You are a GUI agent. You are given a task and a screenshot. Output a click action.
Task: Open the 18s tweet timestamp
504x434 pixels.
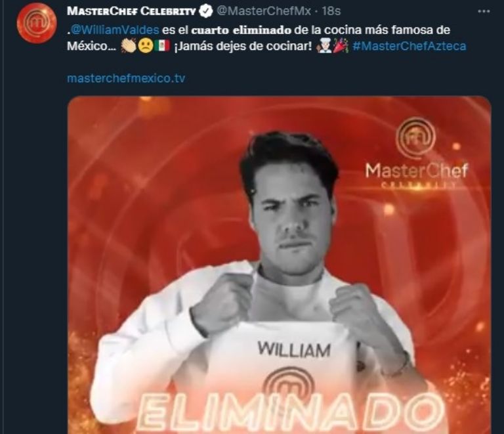pos(331,11)
